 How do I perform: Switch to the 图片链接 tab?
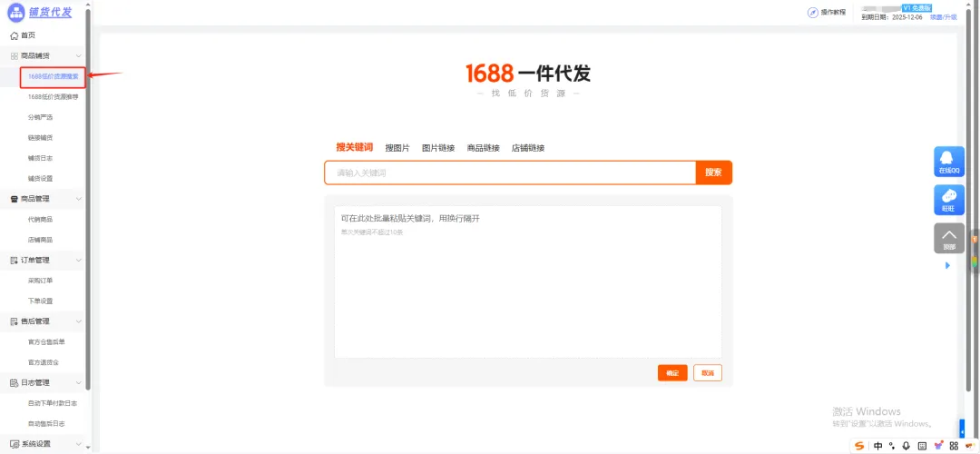[x=438, y=148]
